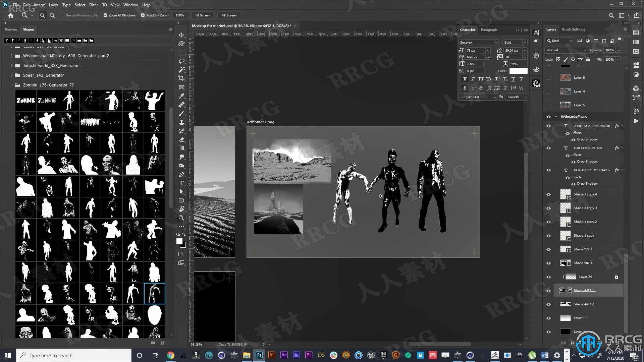Click the Type tool icon
Image resolution: width=644 pixels, height=362 pixels.
pyautogui.click(x=182, y=183)
